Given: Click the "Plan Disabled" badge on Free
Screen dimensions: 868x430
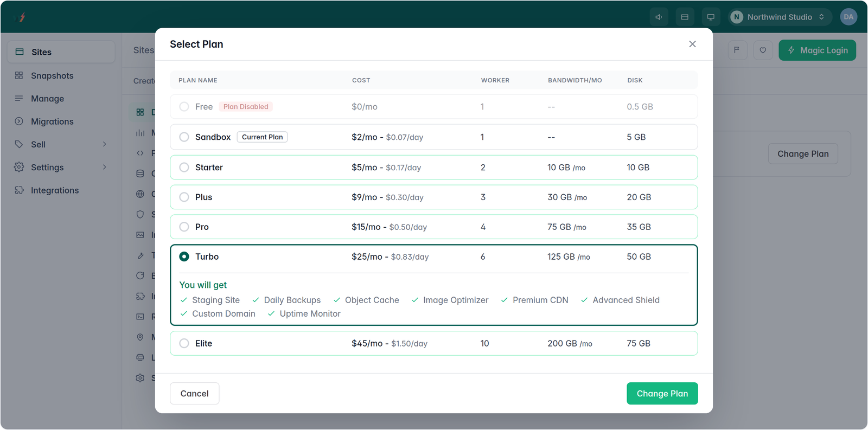Looking at the screenshot, I should 246,107.
